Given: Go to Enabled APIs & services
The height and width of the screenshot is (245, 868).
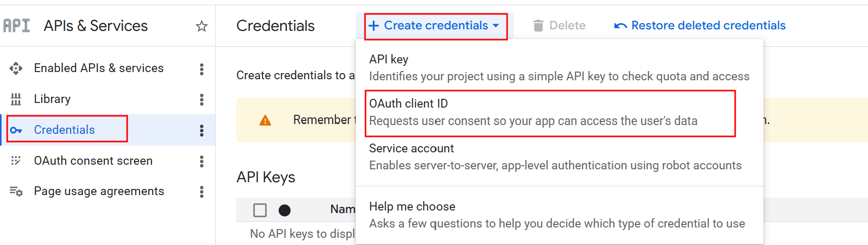Looking at the screenshot, I should tap(99, 68).
